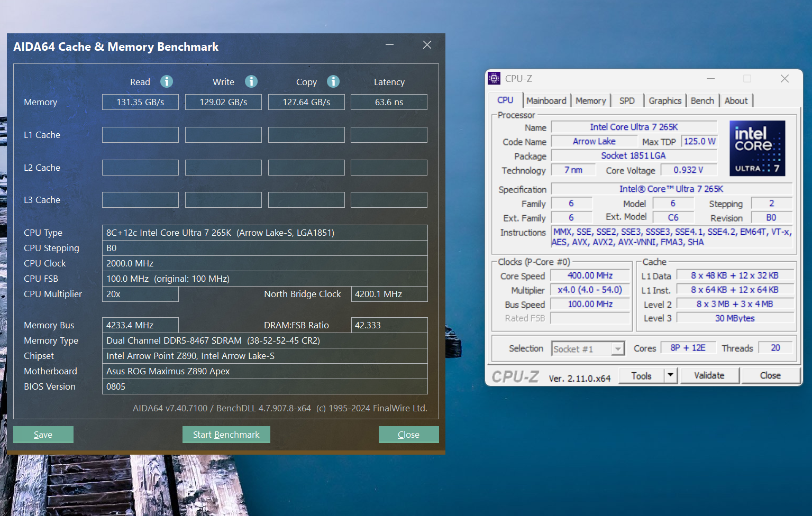Click the Intel Core Ultra 7 logo
Screen dimensions: 812x516
click(758, 148)
